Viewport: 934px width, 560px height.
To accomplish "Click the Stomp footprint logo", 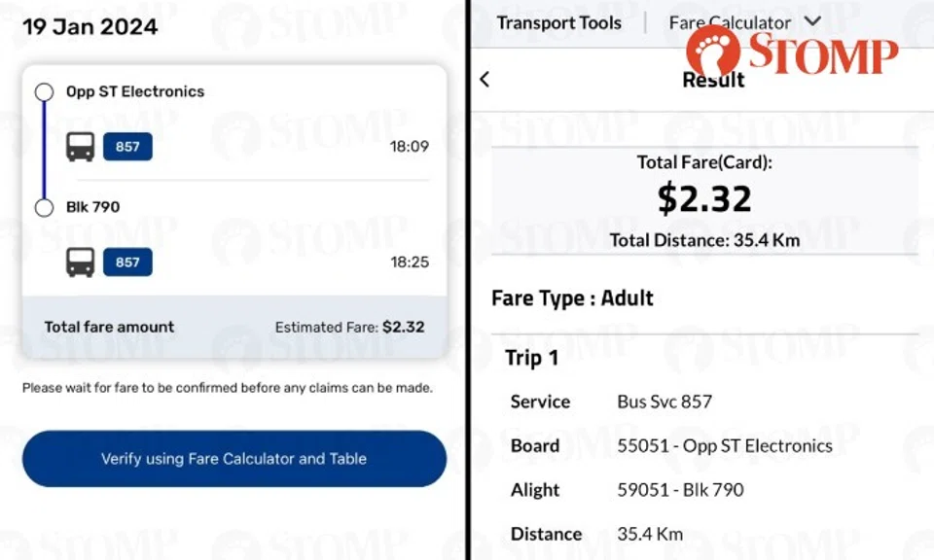I will click(x=713, y=51).
